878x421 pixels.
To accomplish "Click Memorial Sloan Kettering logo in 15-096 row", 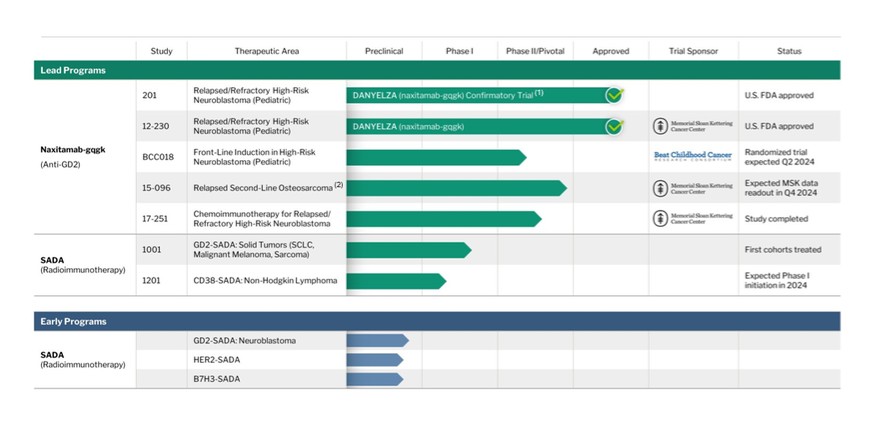I will (693, 188).
